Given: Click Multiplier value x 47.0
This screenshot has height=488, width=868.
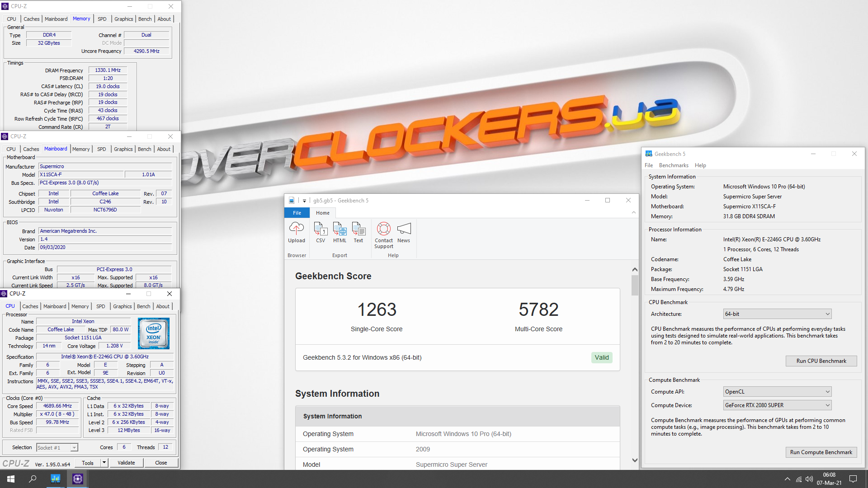Looking at the screenshot, I should (57, 414).
